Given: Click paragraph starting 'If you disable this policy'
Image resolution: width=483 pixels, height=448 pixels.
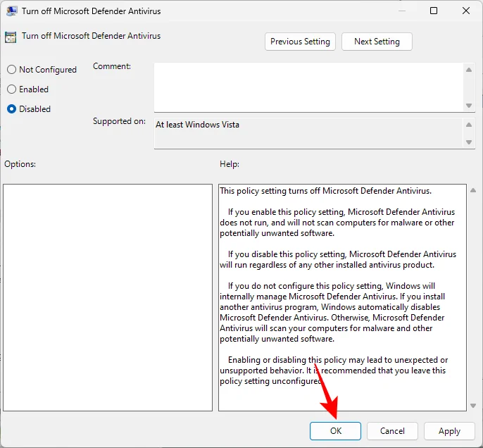Looking at the screenshot, I should point(338,259).
